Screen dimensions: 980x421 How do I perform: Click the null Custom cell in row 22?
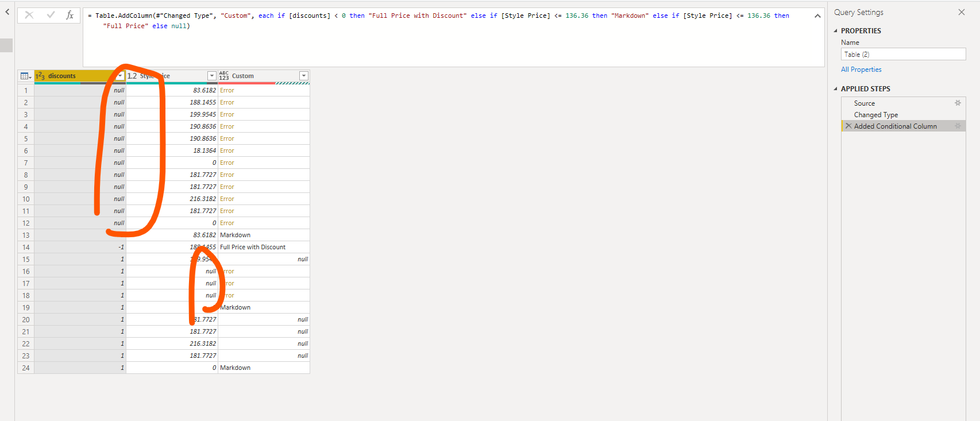coord(264,343)
